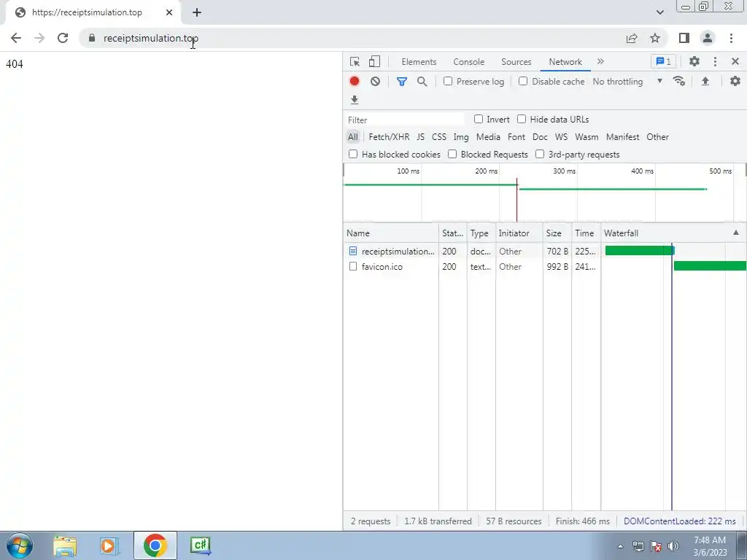Open the DevTools issues counter badge

[663, 61]
